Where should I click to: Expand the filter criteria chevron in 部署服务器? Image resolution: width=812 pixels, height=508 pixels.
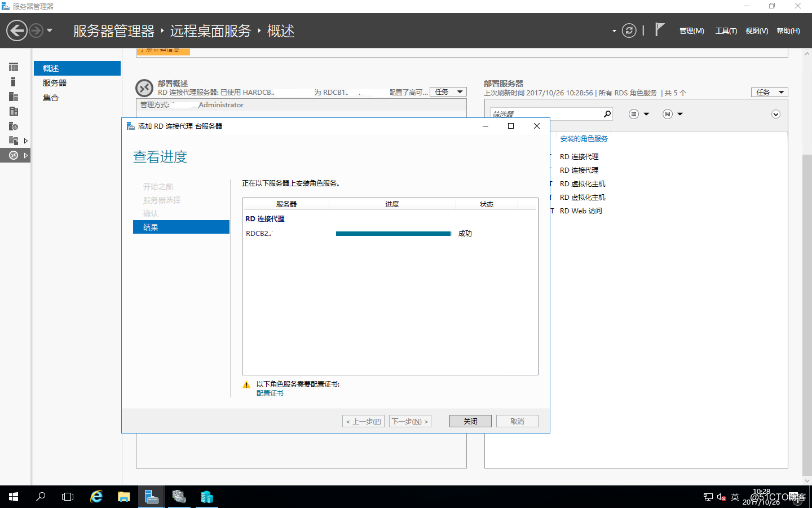776,115
